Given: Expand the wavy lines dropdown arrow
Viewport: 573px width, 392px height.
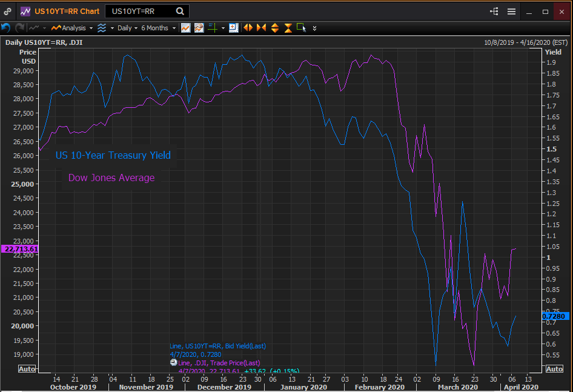Looking at the screenshot, I should point(112,28).
